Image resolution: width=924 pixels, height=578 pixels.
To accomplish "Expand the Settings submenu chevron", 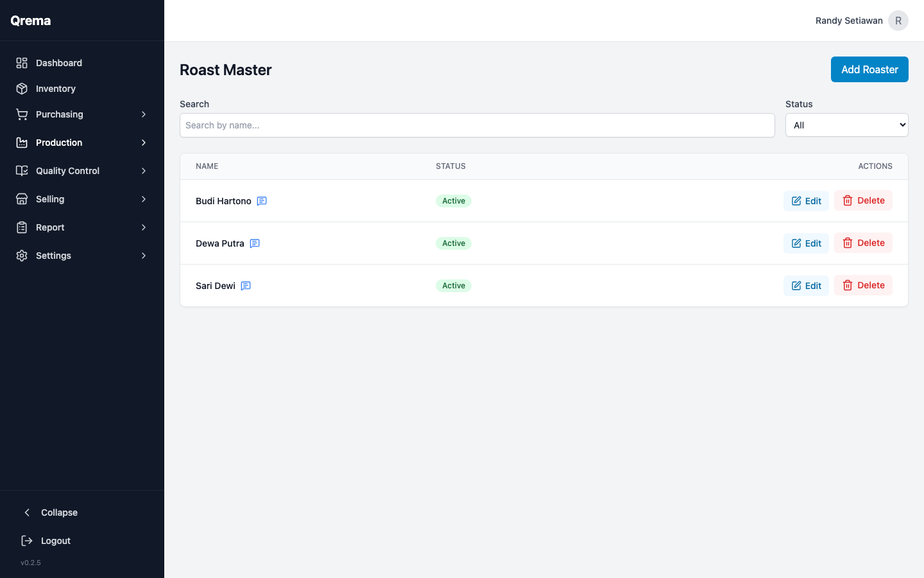I will click(144, 256).
